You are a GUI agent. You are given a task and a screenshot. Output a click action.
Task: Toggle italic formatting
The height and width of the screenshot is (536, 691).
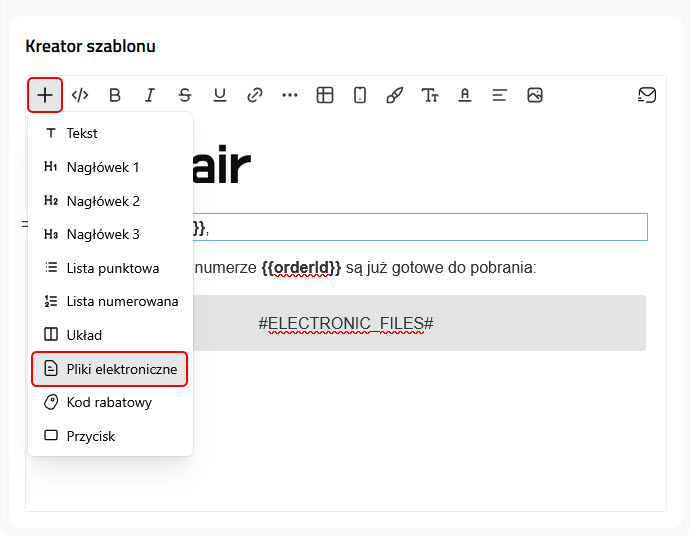pos(150,95)
